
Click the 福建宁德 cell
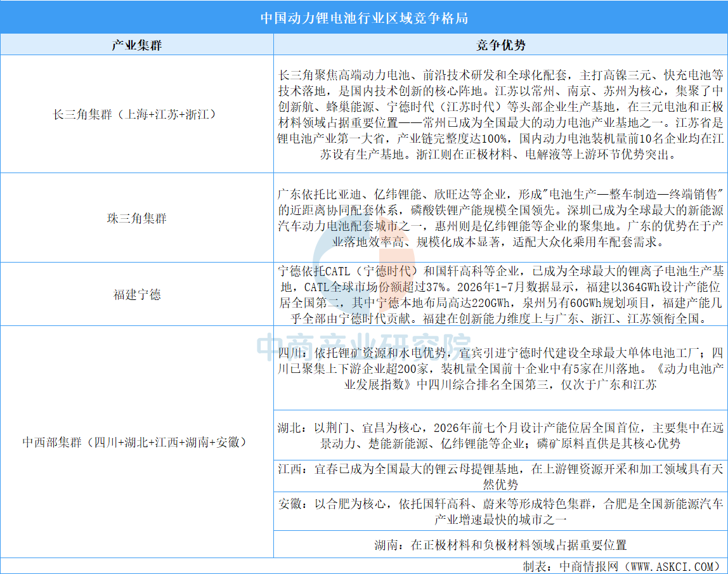[x=136, y=294]
